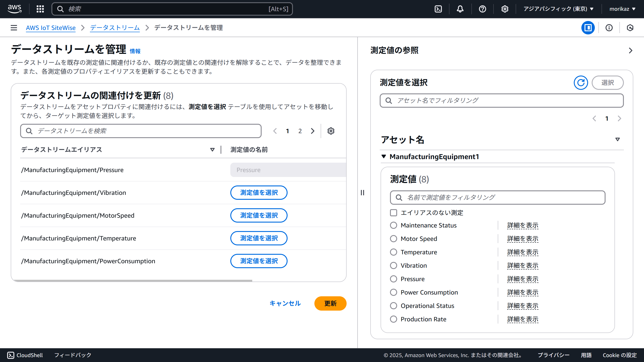
Task: Select the Maintenance Status radio button
Action: point(394,225)
